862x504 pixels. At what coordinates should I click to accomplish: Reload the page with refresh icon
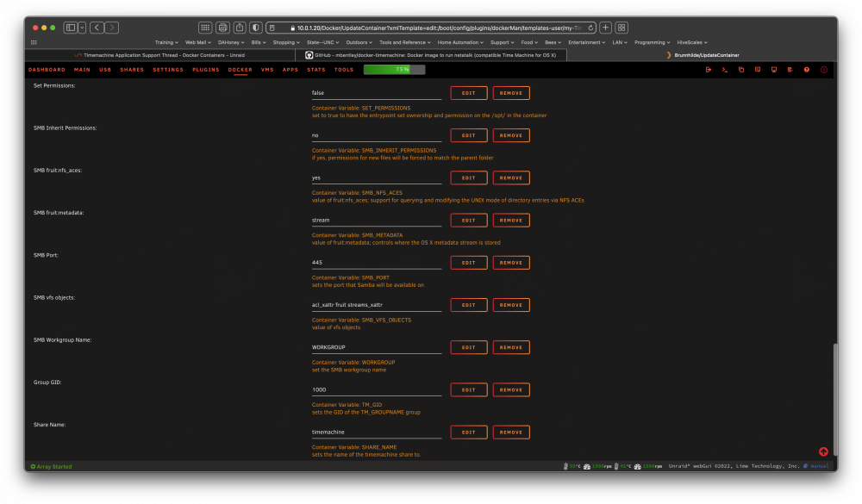591,28
